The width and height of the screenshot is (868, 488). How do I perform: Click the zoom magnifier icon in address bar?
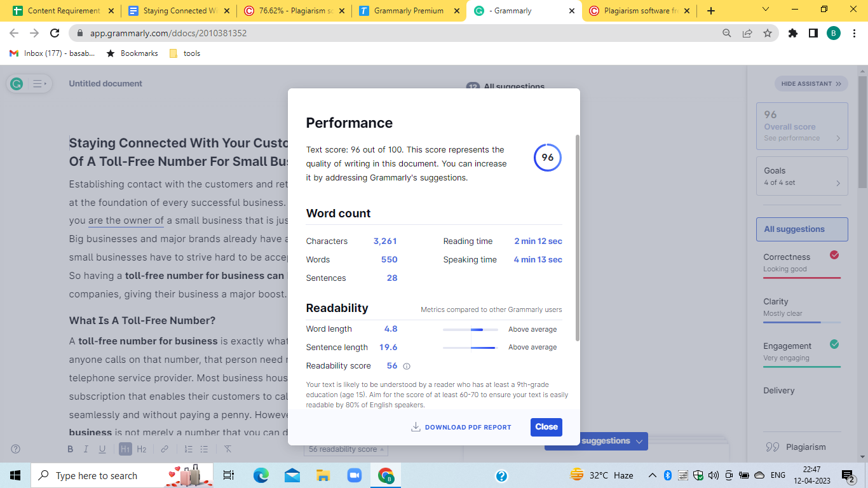[727, 33]
